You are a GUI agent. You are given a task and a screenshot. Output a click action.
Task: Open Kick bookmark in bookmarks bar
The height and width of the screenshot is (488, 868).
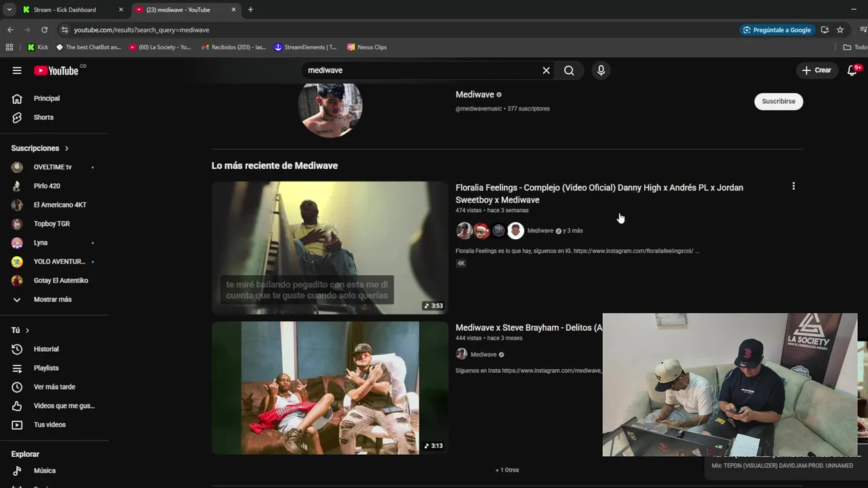coord(38,47)
